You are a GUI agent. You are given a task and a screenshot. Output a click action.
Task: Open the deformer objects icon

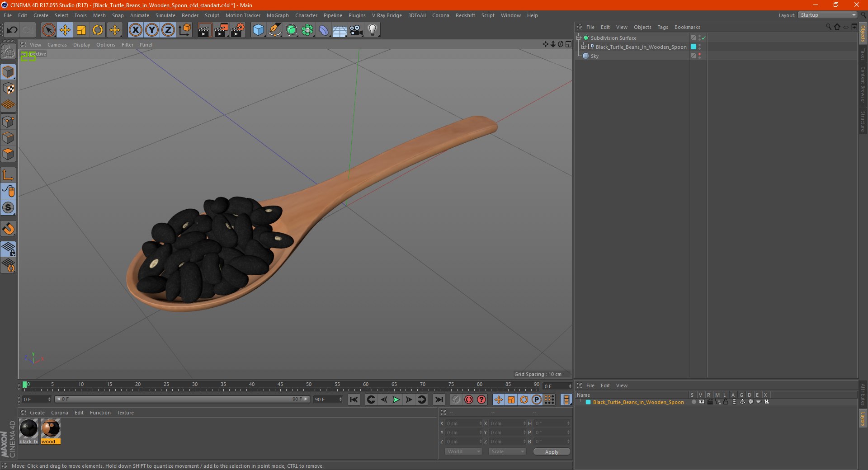click(324, 30)
